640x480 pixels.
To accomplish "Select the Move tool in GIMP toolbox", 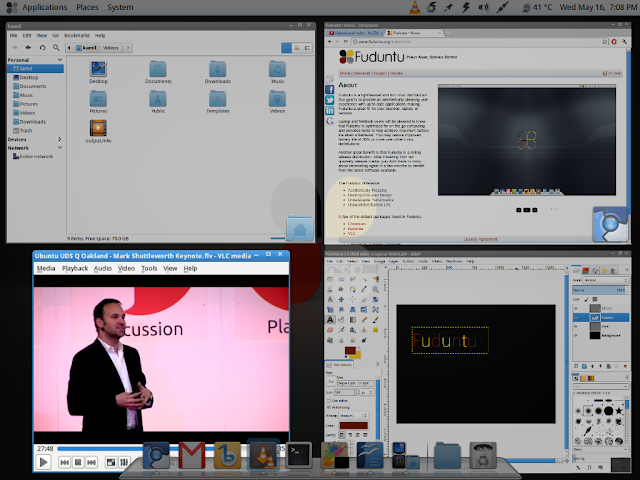I will 341,299.
